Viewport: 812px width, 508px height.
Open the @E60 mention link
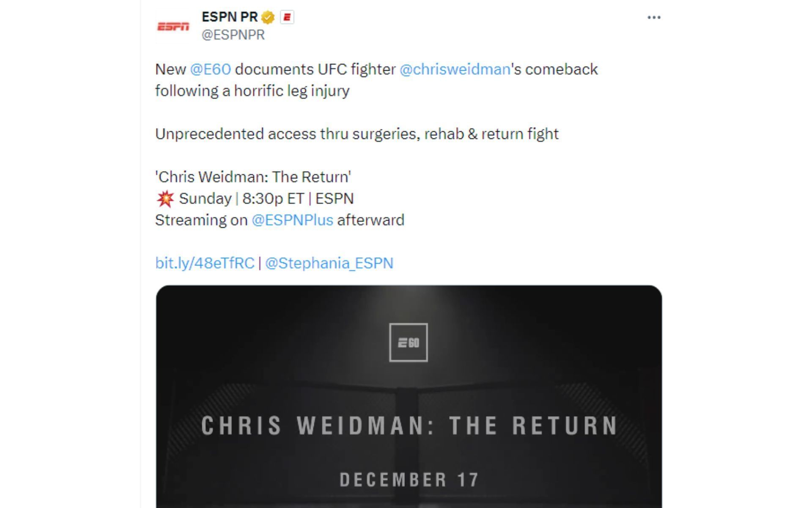click(x=211, y=69)
